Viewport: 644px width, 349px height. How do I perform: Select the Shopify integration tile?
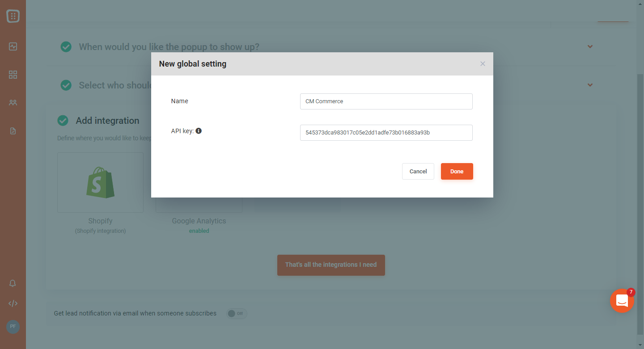click(x=101, y=182)
